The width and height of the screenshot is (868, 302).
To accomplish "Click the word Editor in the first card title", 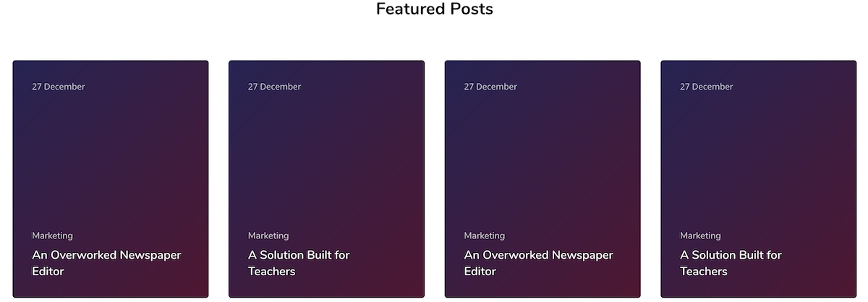I will (48, 272).
